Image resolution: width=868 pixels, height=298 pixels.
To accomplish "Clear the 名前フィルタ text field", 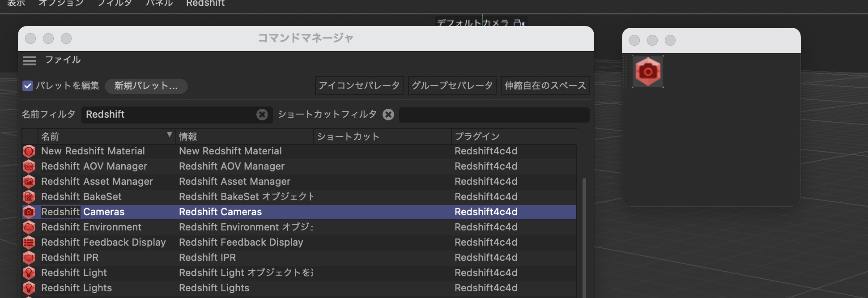I will point(262,115).
